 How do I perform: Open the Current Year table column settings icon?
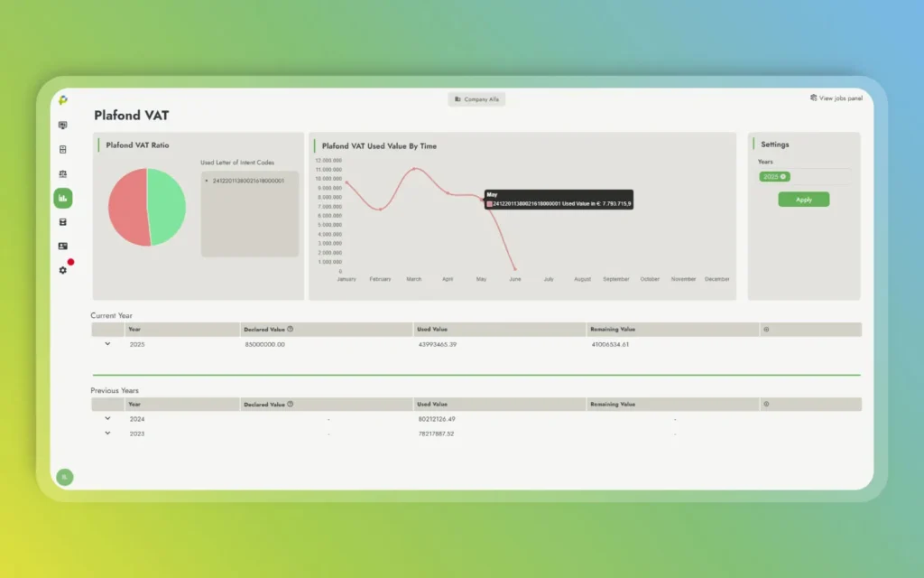(x=766, y=330)
